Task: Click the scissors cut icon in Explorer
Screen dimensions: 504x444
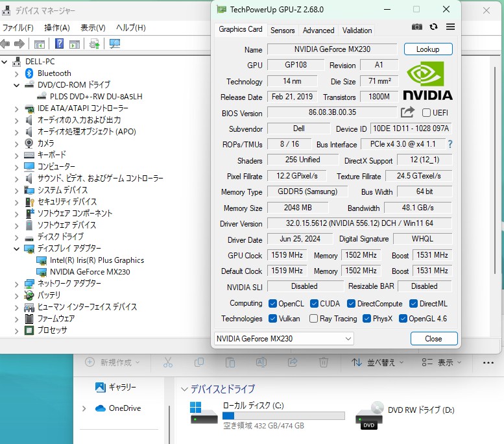Action: pyautogui.click(x=168, y=362)
